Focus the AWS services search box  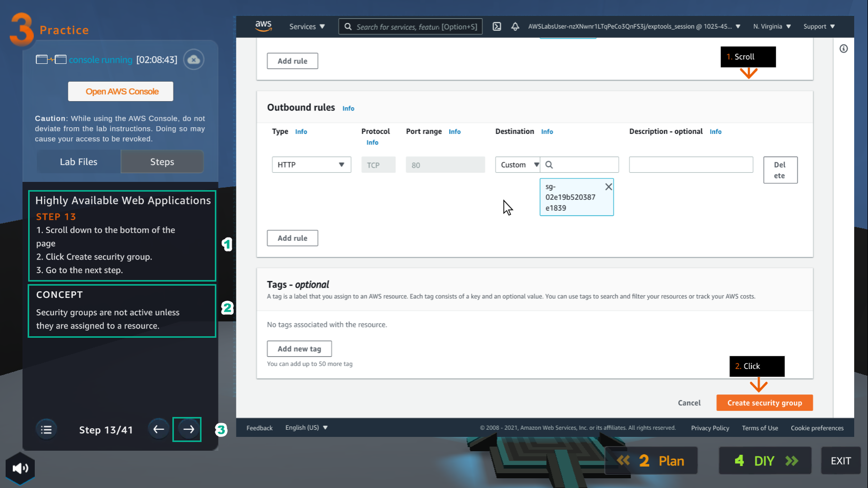[410, 27]
